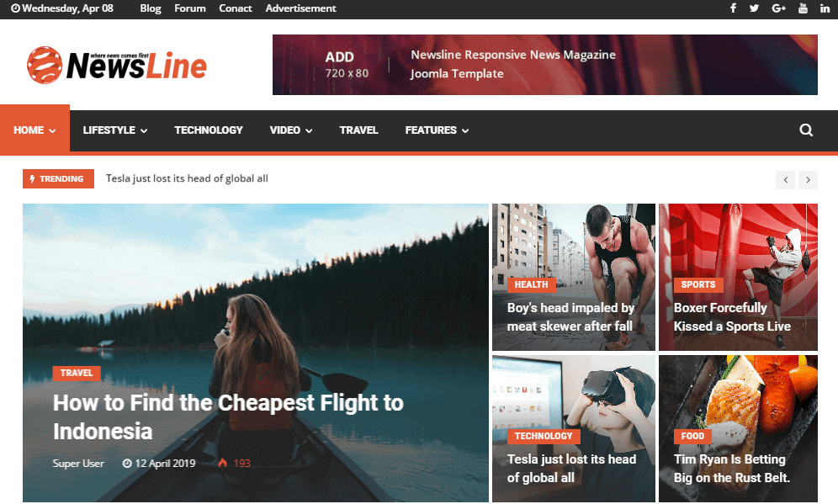Click the Newsline 720 x 80 ad banner
The height and width of the screenshot is (504, 838).
click(544, 65)
